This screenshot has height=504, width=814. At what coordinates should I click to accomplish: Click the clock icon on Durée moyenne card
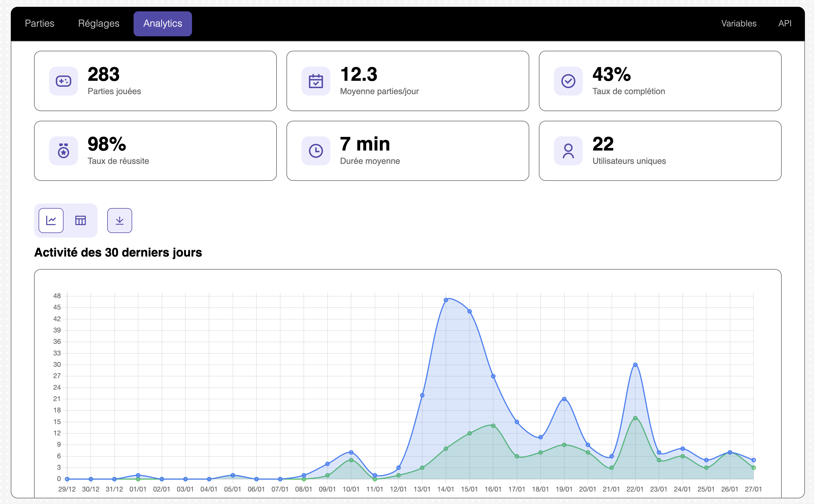click(315, 151)
